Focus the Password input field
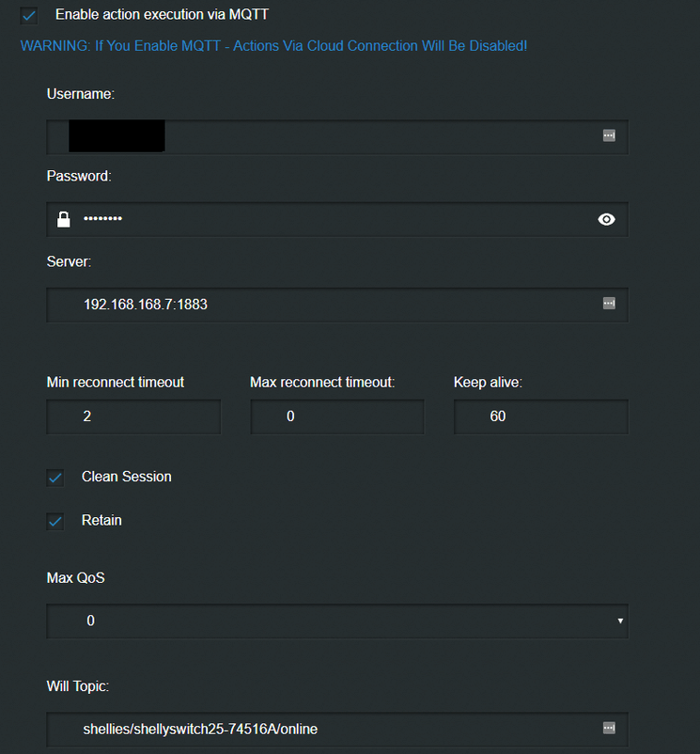The width and height of the screenshot is (700, 754). 337,219
